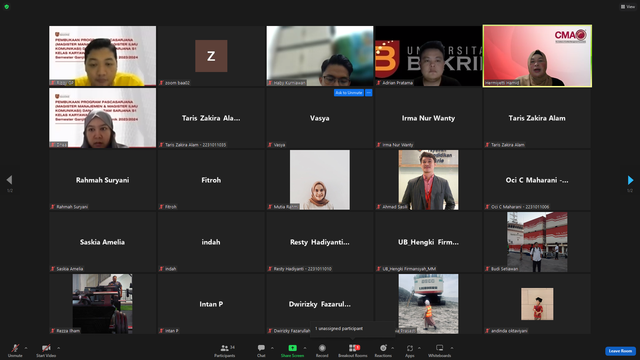Screen dimensions: 640x360
Task: Expand audio options arrow next to Unmute
Action: (26, 348)
